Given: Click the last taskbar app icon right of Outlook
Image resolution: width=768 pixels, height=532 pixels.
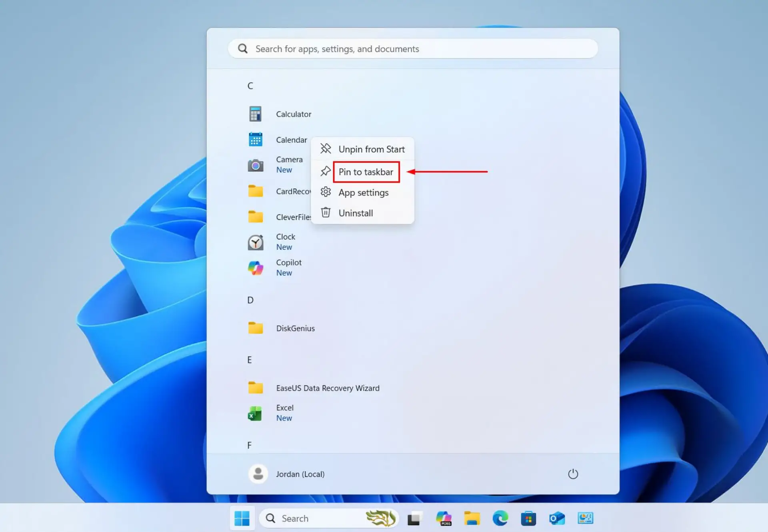Looking at the screenshot, I should (585, 518).
